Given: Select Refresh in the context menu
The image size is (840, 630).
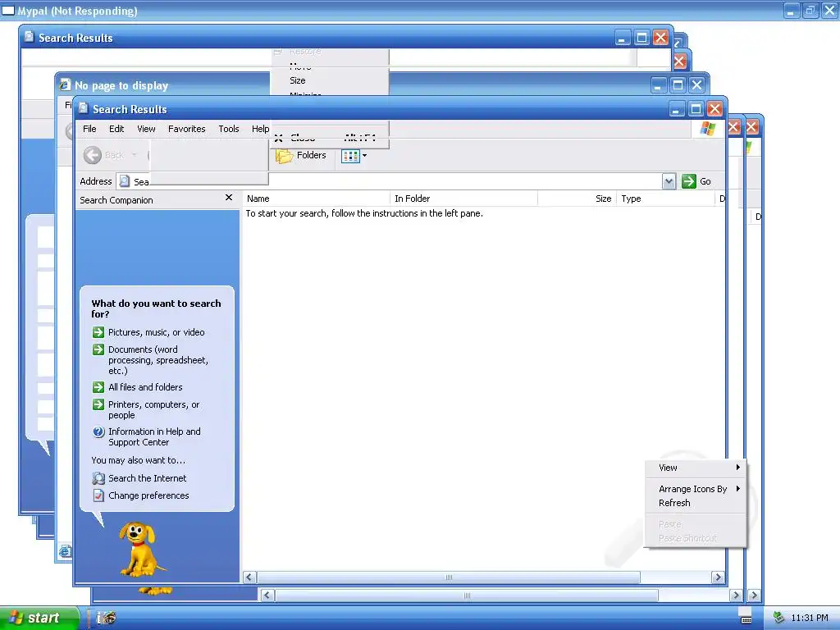Looking at the screenshot, I should [695, 503].
